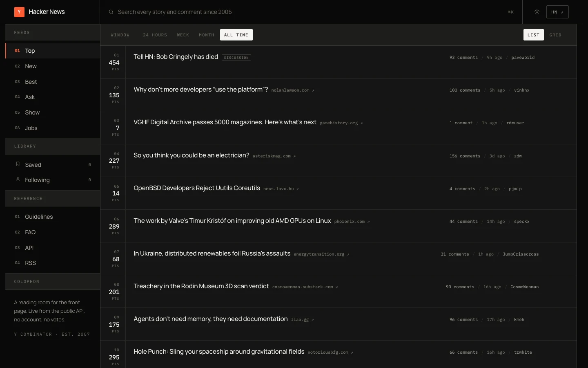Open the Guidelines reference
This screenshot has width=588, height=368.
coord(53,217)
